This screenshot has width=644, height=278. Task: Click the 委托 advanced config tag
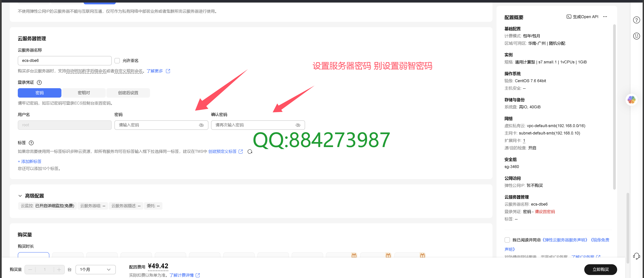(153, 206)
